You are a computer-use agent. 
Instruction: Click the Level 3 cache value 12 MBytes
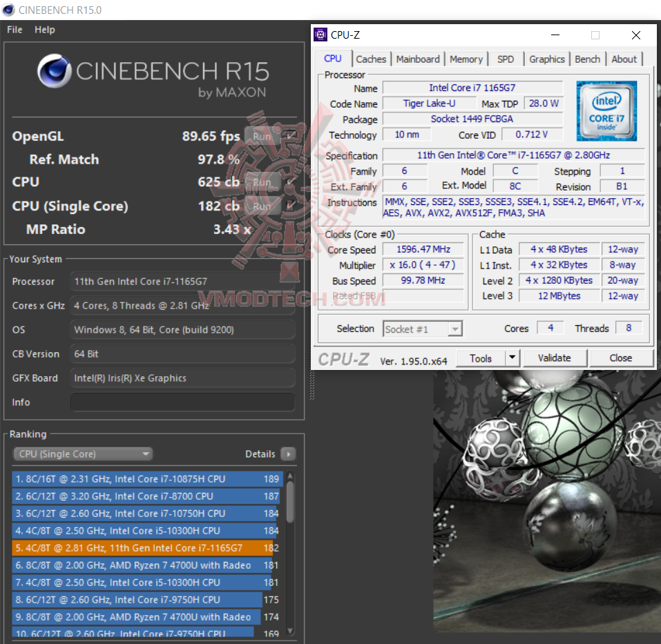(559, 296)
